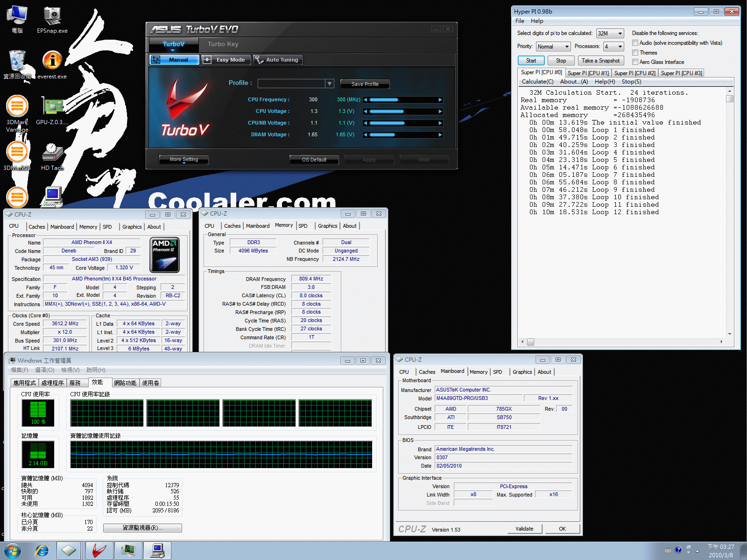Adjust the CPU Voltage slider
The image size is (747, 560).
[403, 112]
